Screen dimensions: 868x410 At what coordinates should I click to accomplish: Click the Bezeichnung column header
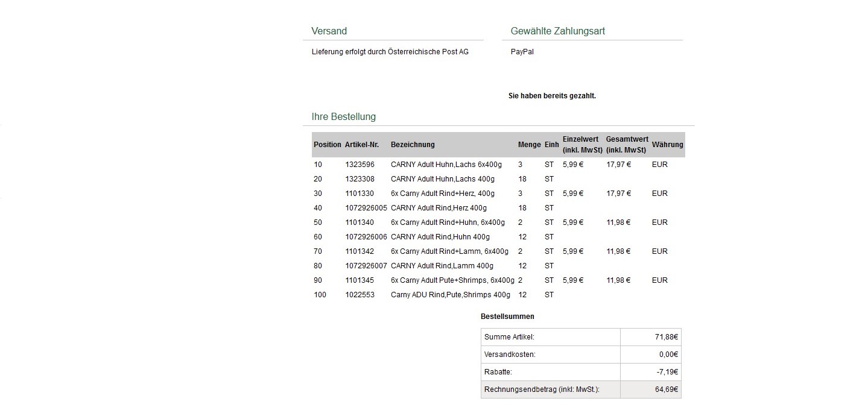click(413, 145)
